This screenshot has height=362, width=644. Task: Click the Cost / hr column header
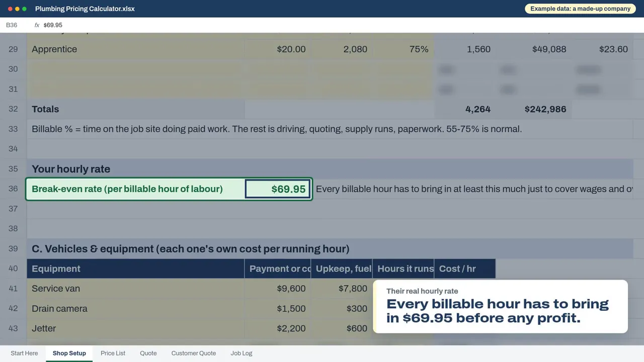[465, 268]
